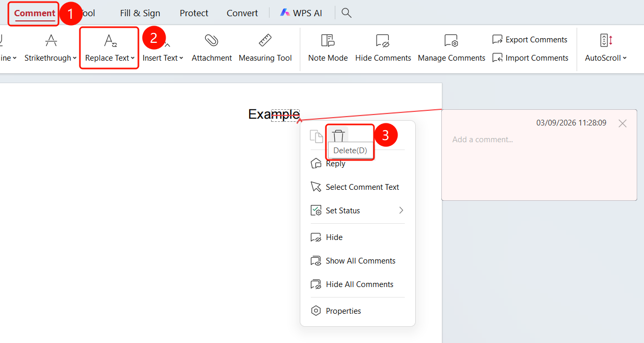Toggle Hide Comments in ribbon

click(x=383, y=48)
